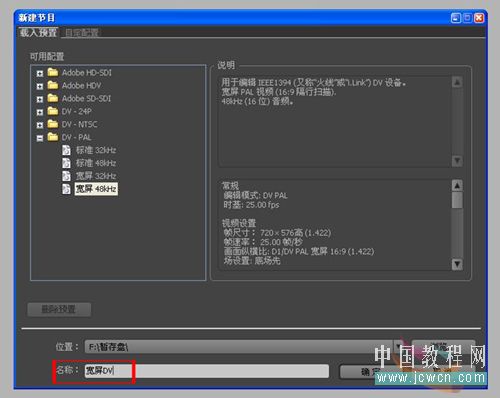
Task: Click the DV - 24P folder icon
Action: (x=53, y=111)
